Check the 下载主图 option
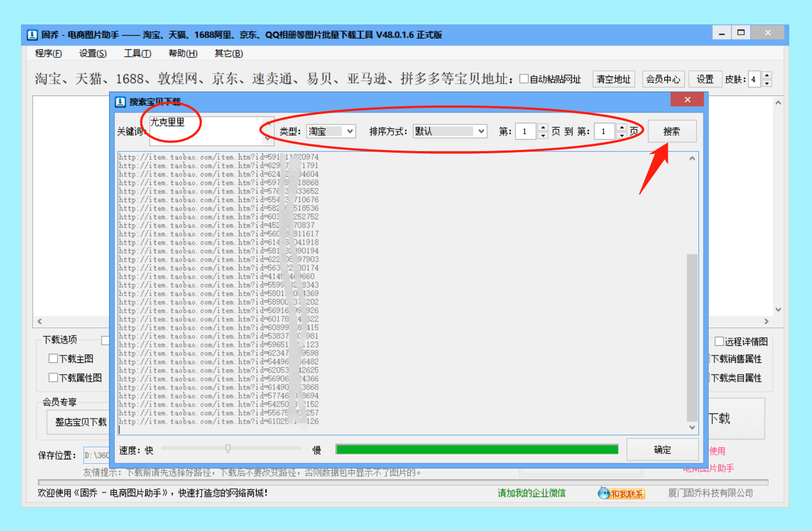 coord(53,358)
